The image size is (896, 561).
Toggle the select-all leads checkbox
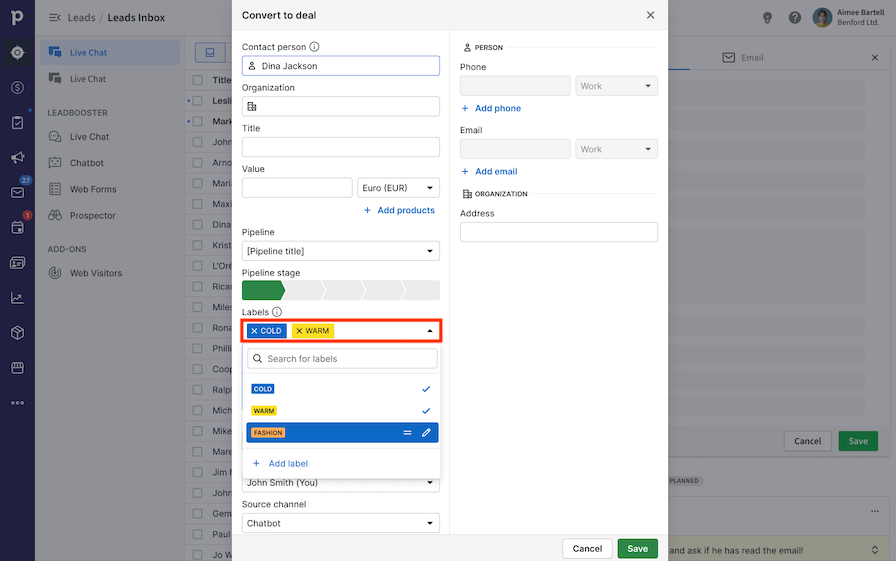tap(197, 80)
